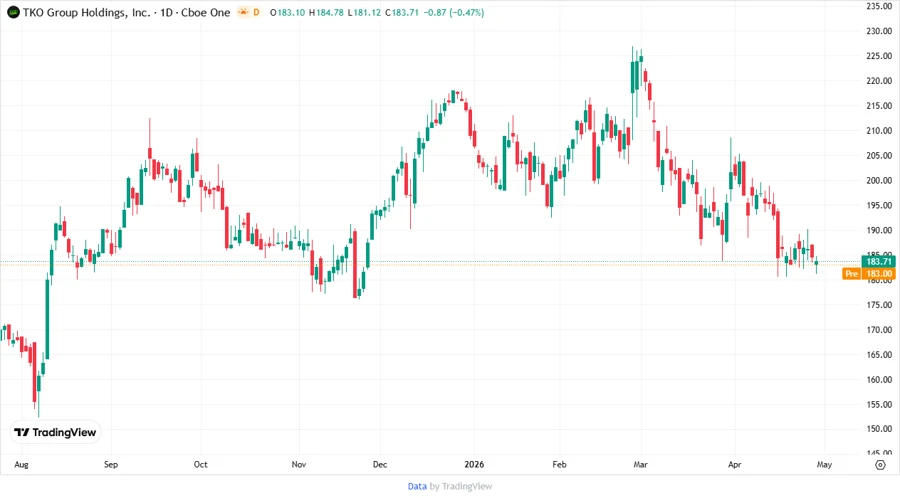Viewport: 900px width, 498px height.
Task: Click the Oct time axis label
Action: [x=200, y=464]
